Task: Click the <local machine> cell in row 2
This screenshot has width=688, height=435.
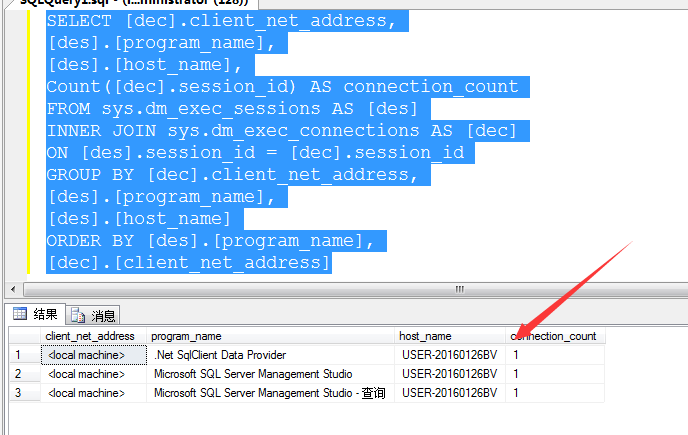Action: point(94,374)
